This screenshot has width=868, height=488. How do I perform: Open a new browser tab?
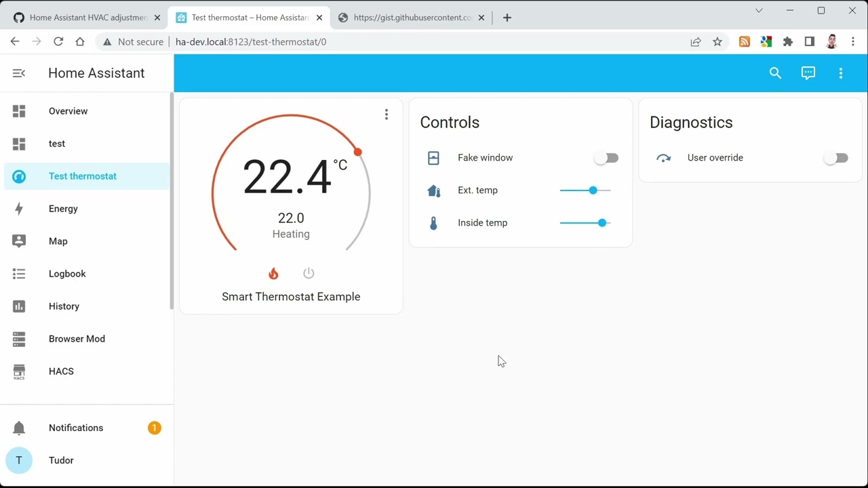pos(507,18)
